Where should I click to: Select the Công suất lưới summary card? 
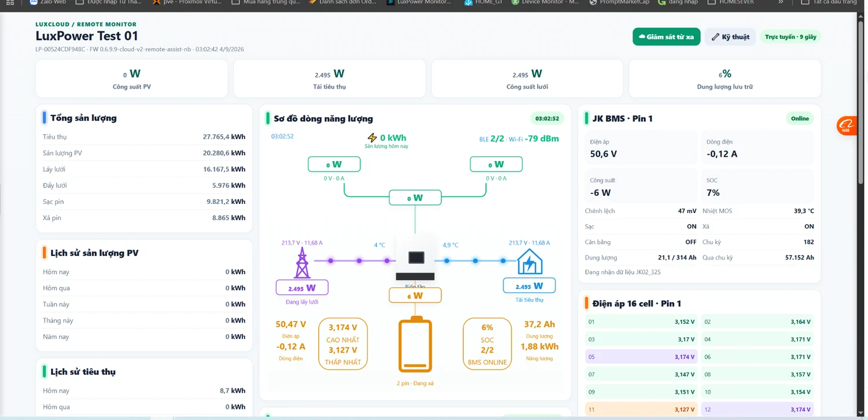pos(527,79)
